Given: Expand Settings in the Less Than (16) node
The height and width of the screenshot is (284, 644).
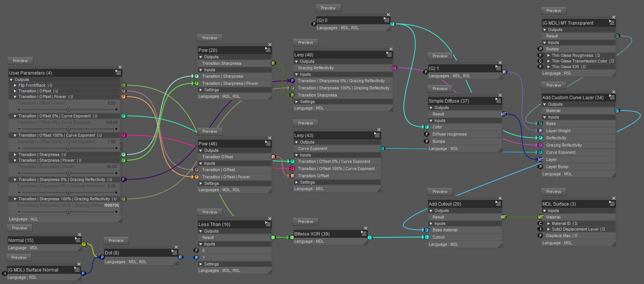Looking at the screenshot, I should pos(201,264).
